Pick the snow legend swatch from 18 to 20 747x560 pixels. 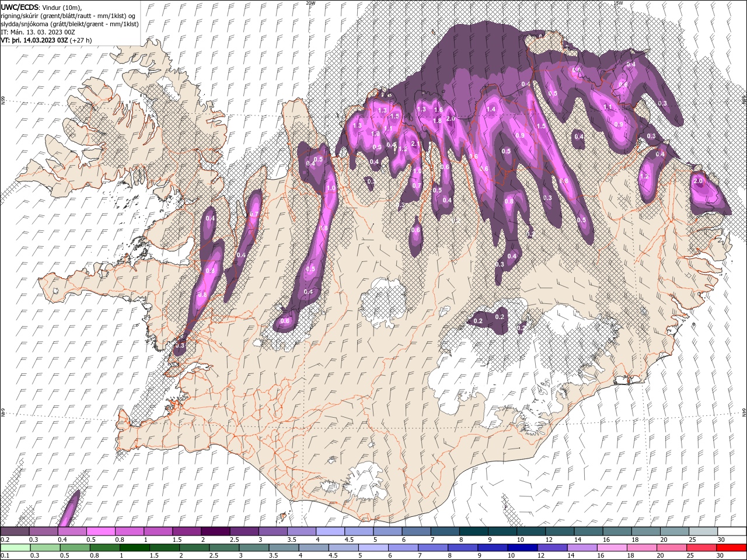coord(645,531)
